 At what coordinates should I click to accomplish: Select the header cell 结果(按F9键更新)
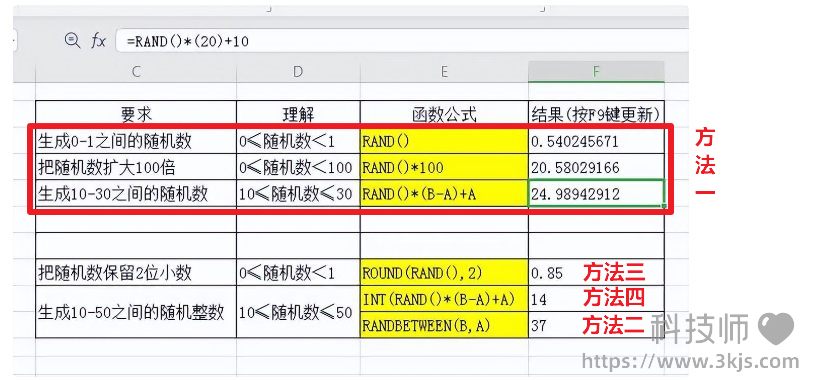[x=596, y=114]
